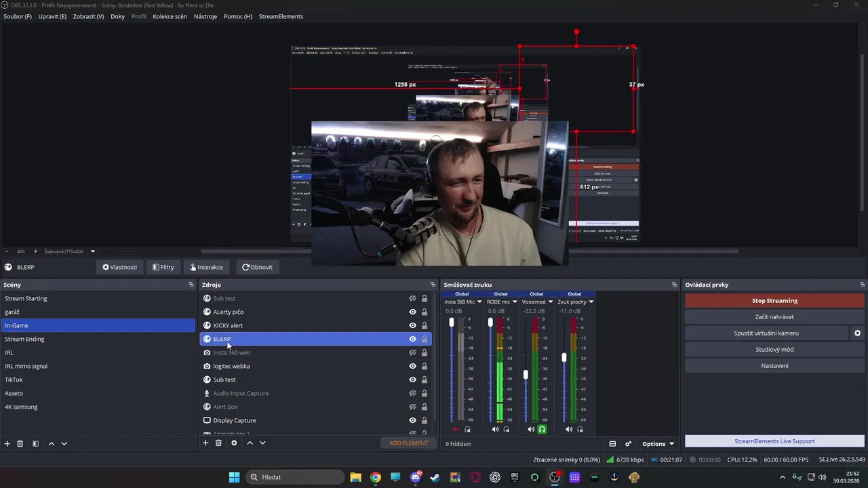Image resolution: width=868 pixels, height=488 pixels.
Task: Zoom out preview with minus icon
Action: coord(6,251)
